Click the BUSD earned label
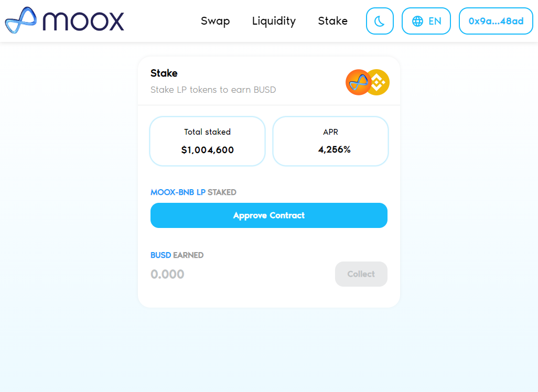The height and width of the screenshot is (392, 538). click(177, 255)
